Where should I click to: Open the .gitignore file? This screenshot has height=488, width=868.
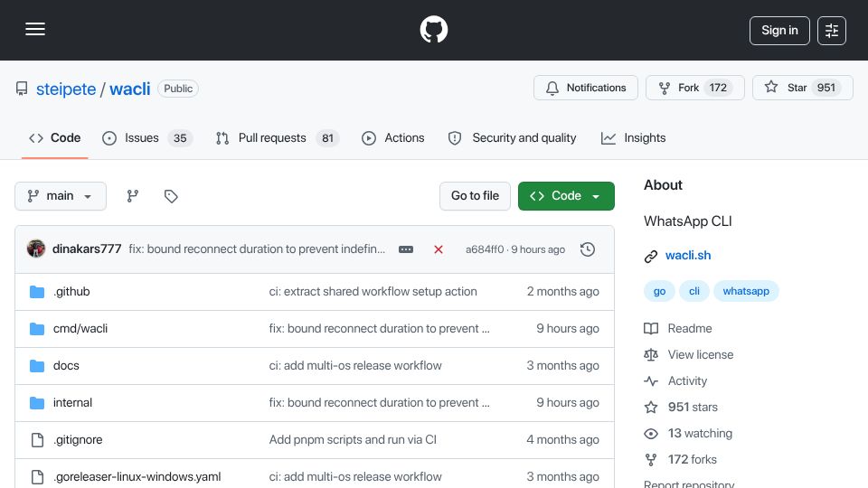coord(78,440)
